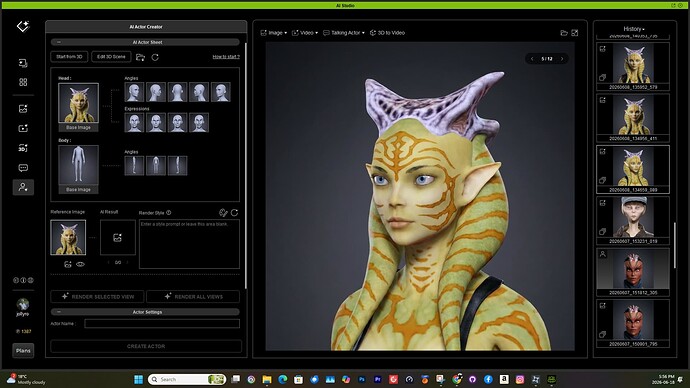Screen dimensions: 690x388
Task: Open the Windows Start menu
Action: click(138, 379)
